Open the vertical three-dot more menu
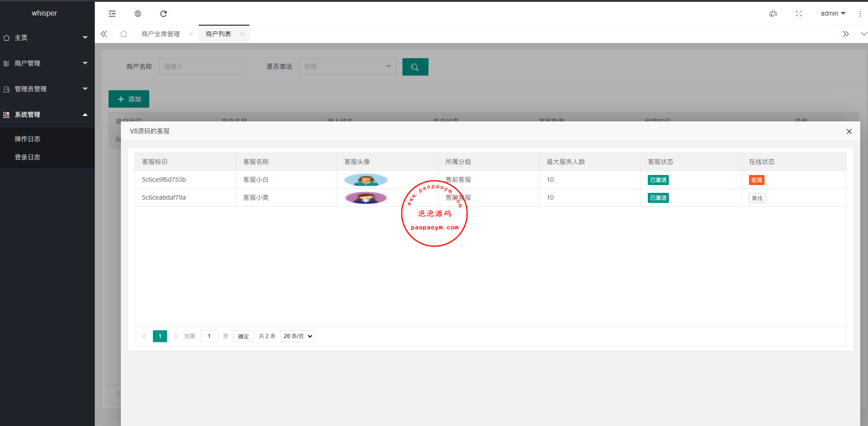Image resolution: width=868 pixels, height=426 pixels. coord(860,14)
